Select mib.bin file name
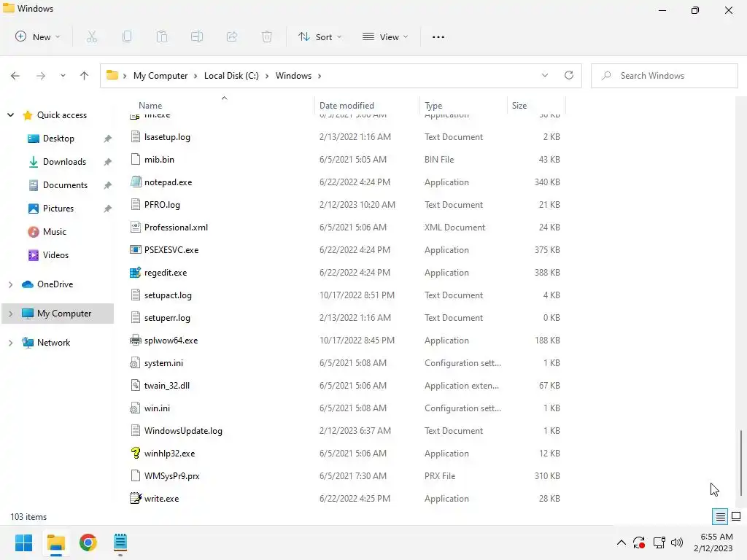The width and height of the screenshot is (747, 560). 159,160
